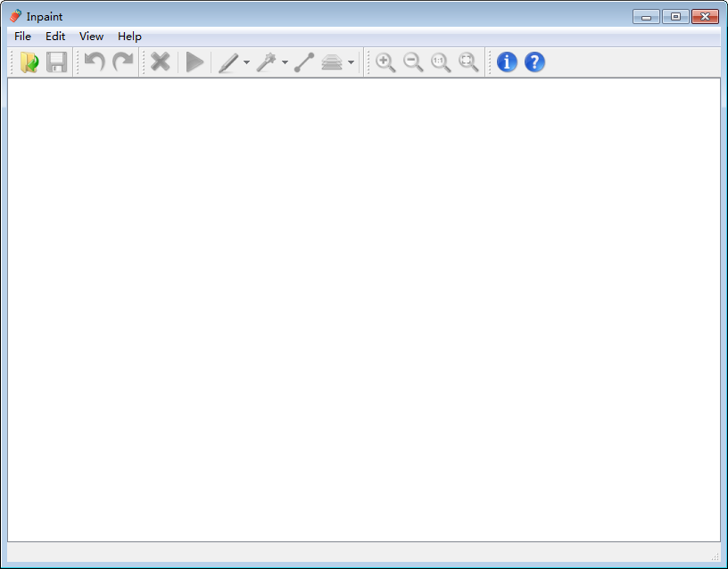Open the File menu
Image resolution: width=728 pixels, height=569 pixels.
[21, 37]
